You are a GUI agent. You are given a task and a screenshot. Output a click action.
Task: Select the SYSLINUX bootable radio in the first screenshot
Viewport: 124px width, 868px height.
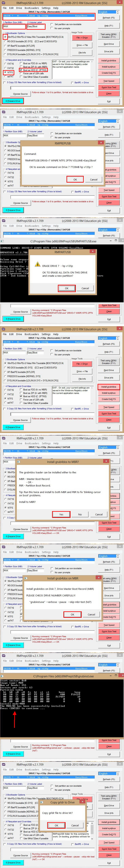click(5, 54)
